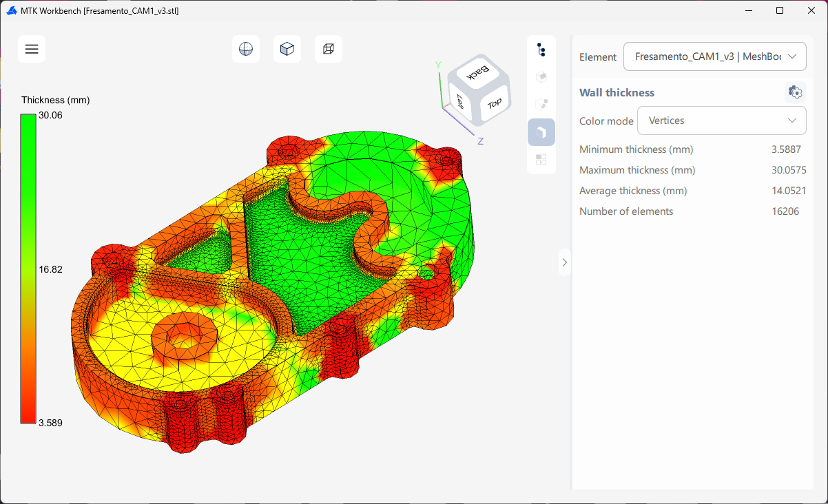Click the Minimum thickness value 3.5887
Viewport: 828px width, 504px height.
pos(785,149)
